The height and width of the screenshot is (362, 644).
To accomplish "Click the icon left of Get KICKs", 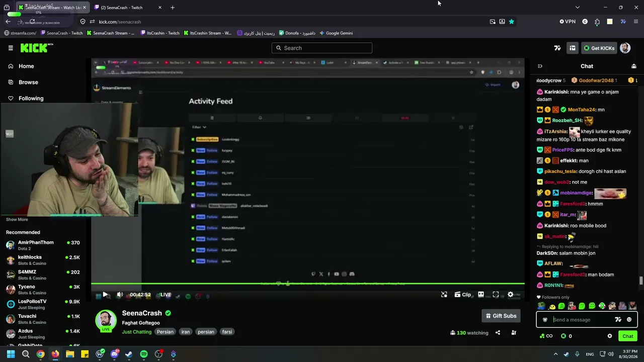I will click(573, 48).
